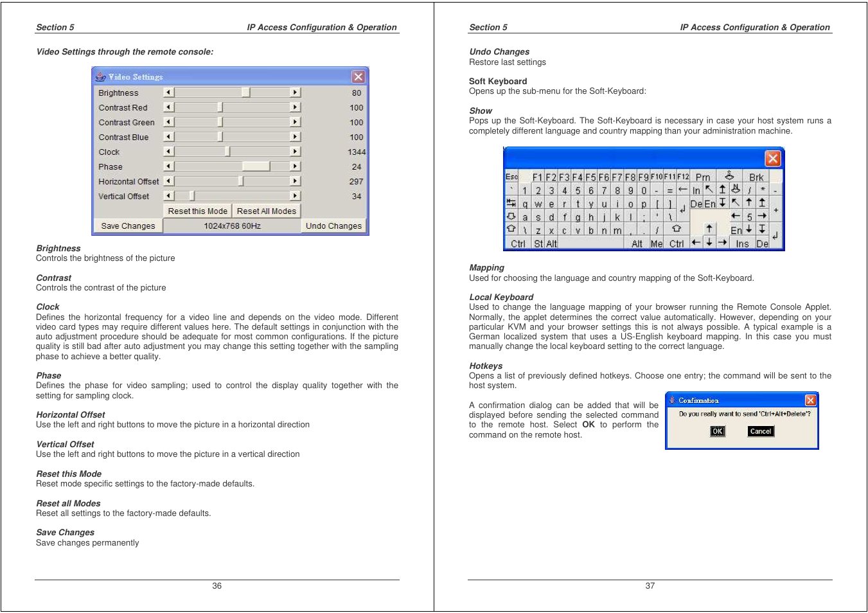This screenshot has width=868, height=613.
Task: Close the Soft-Keyboard window
Action: [773, 158]
